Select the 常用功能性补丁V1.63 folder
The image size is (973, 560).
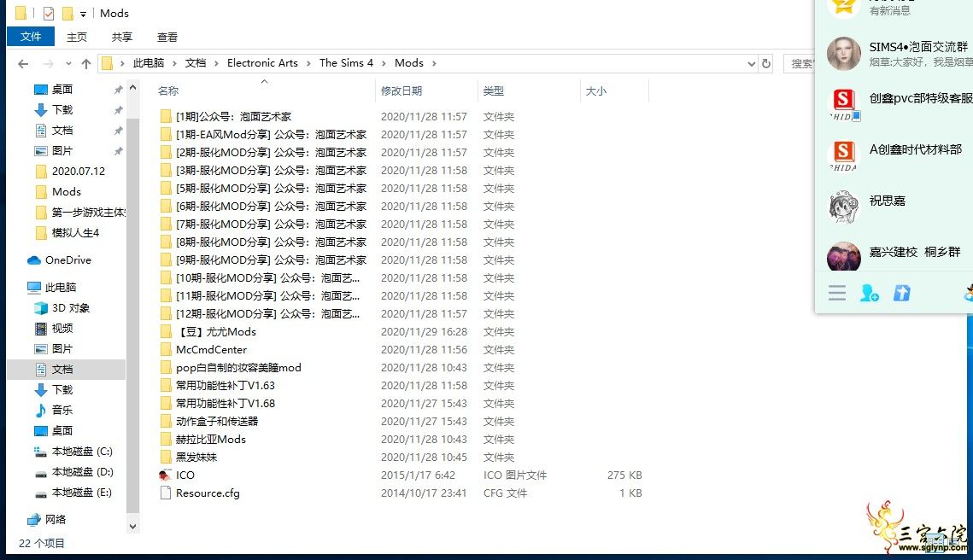click(225, 386)
